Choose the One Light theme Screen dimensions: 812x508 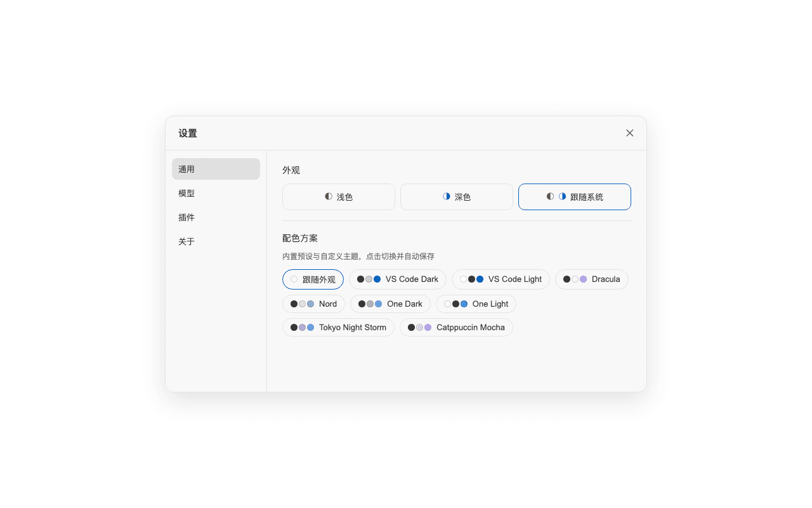click(x=476, y=304)
